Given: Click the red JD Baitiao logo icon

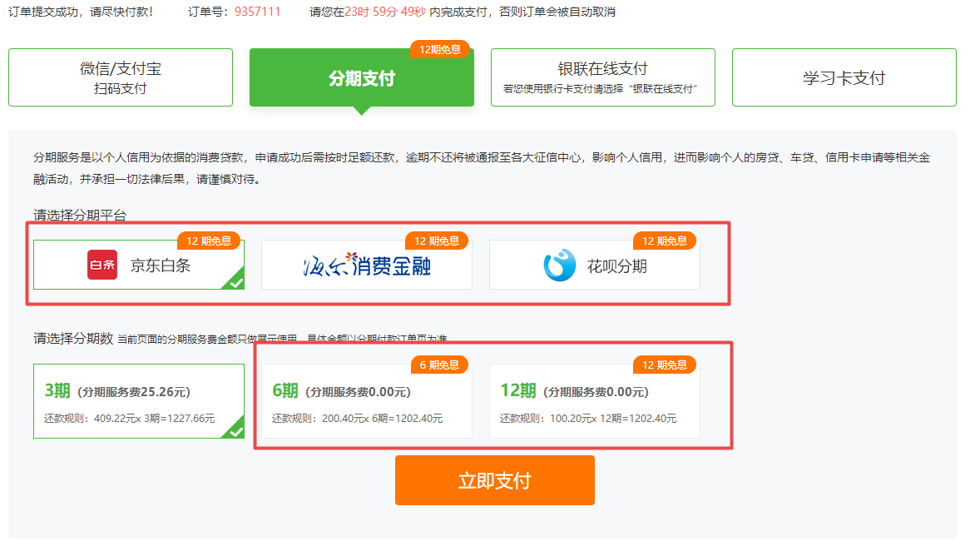Looking at the screenshot, I should point(102,266).
